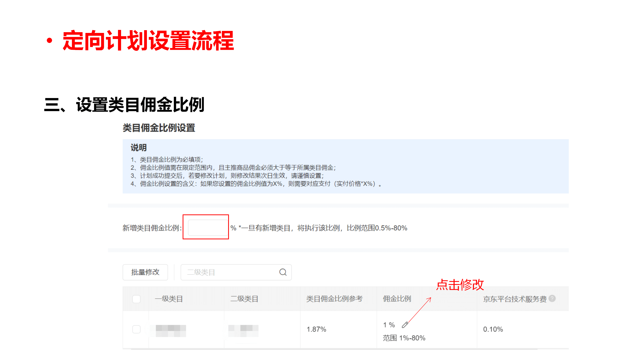Click the 京东平台技术服务费 column header

tap(515, 299)
